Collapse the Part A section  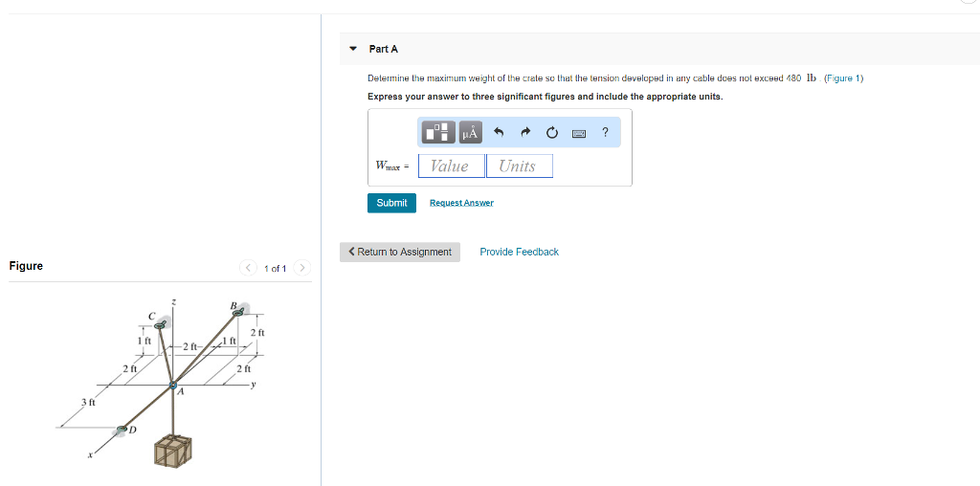pyautogui.click(x=354, y=49)
